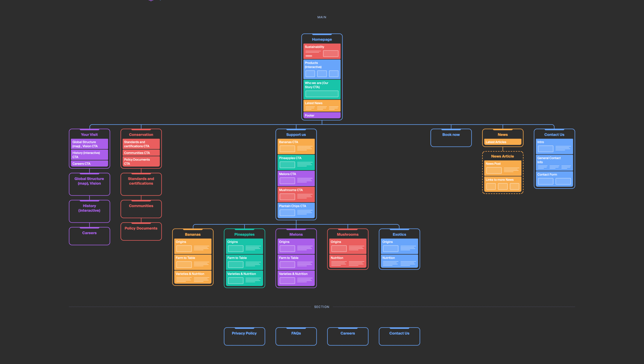Viewport: 644px width, 364px height.
Task: Select Products (Interactive) block in Homepage
Action: tap(322, 69)
